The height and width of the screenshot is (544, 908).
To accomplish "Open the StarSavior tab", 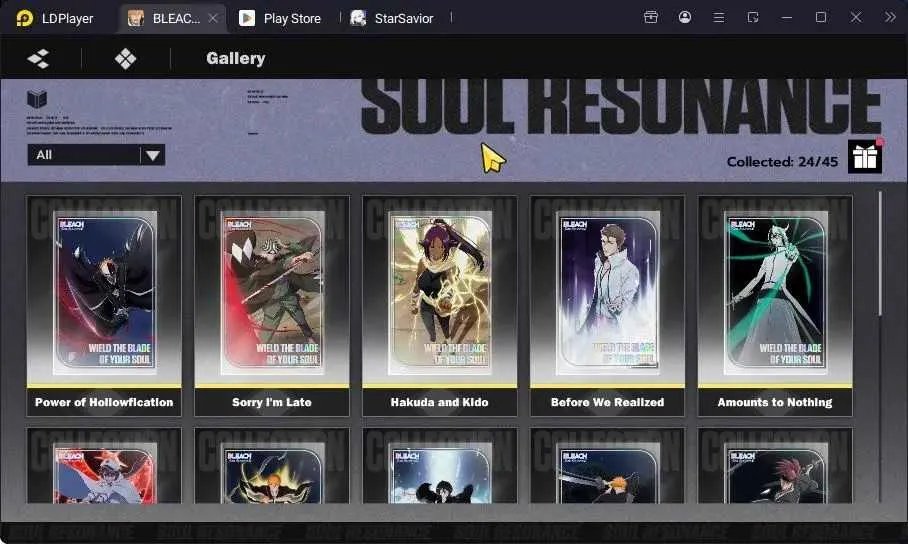I will (393, 19).
